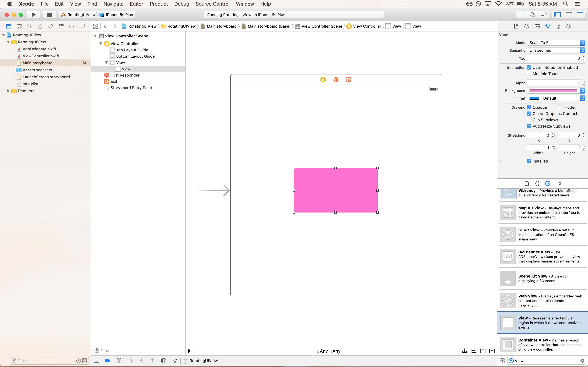
Task: Click the Stop button in toolbar
Action: pyautogui.click(x=49, y=15)
